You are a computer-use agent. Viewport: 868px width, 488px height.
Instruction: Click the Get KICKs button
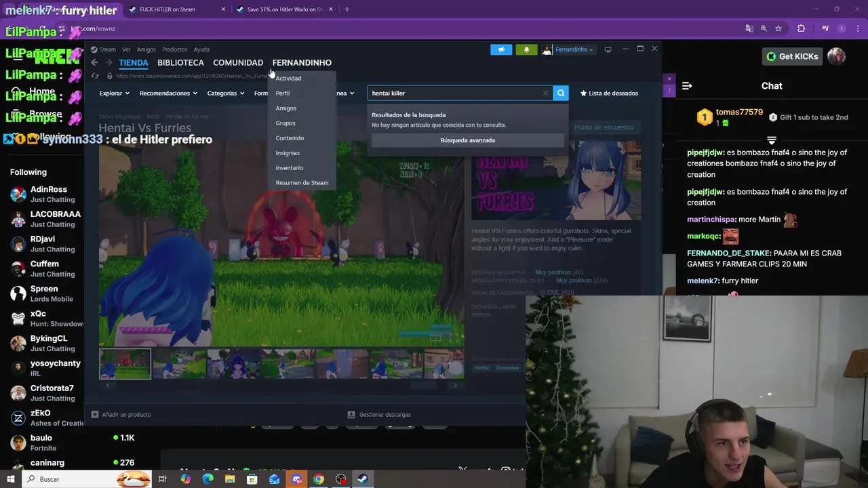792,56
